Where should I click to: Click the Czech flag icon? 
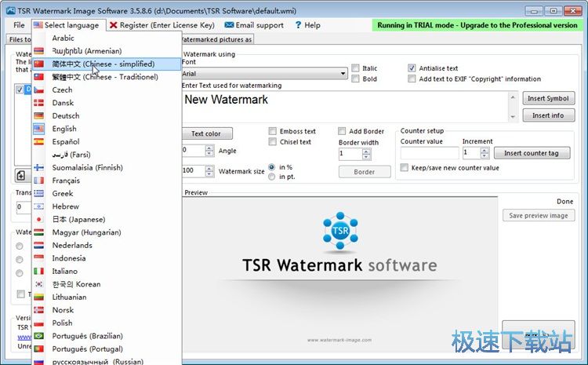tap(39, 89)
